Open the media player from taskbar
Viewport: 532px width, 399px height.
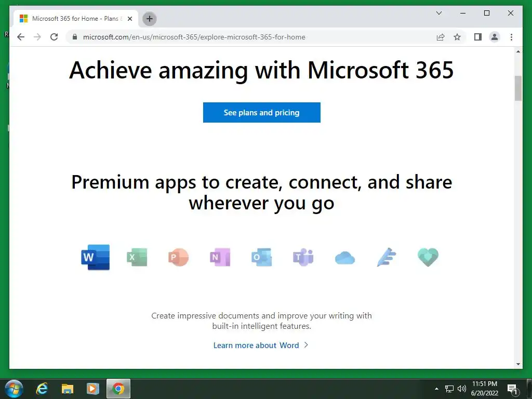coord(92,389)
